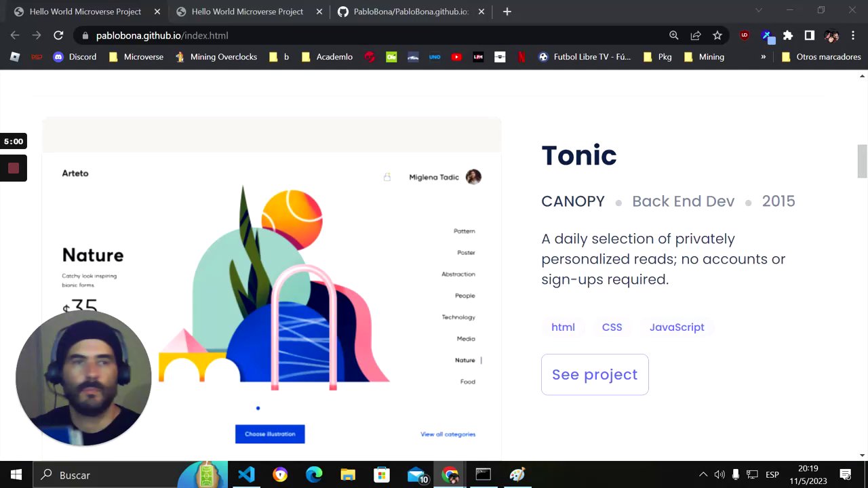Click the Back End Dev text
The height and width of the screenshot is (488, 868).
click(x=683, y=201)
